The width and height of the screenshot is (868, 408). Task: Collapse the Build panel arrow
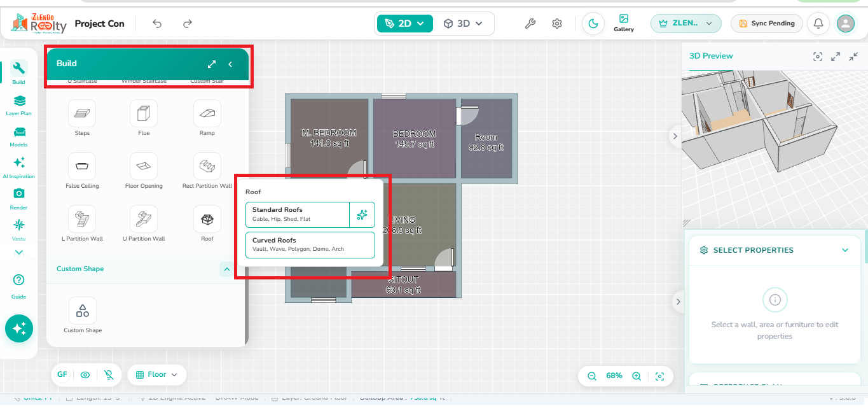coord(230,64)
